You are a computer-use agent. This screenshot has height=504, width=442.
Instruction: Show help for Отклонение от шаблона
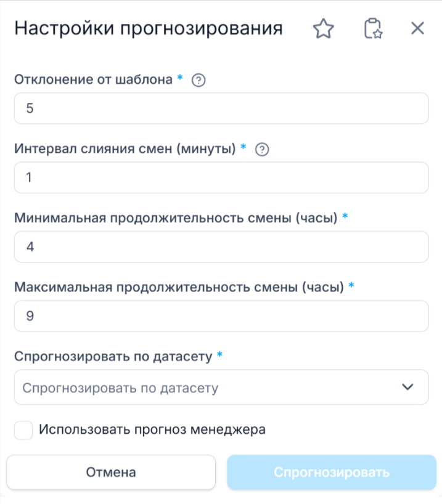click(x=198, y=80)
